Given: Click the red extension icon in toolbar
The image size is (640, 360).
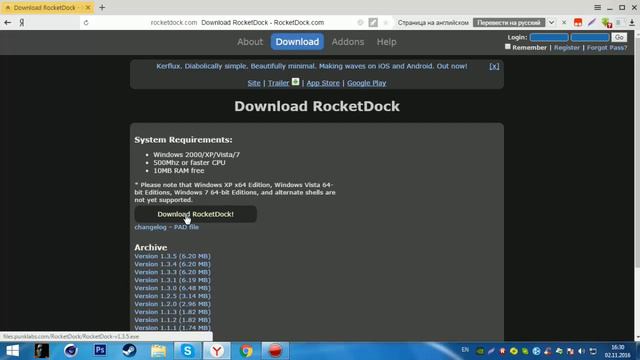Looking at the screenshot, I should point(578,22).
